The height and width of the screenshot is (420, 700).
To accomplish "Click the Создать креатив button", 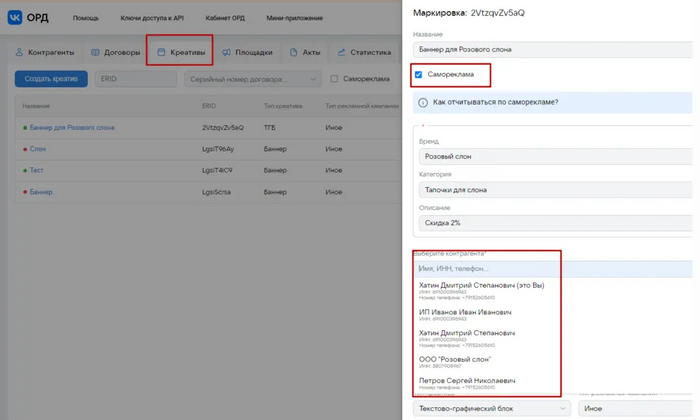I will [51, 79].
